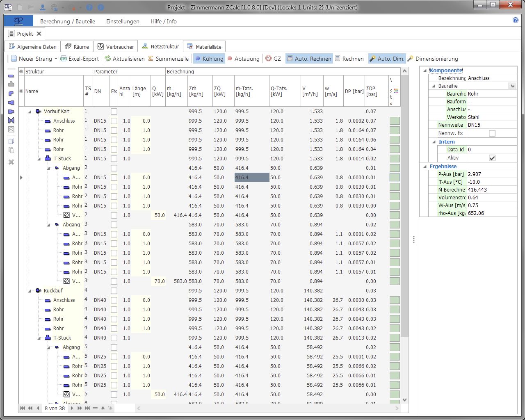Click the Rechnen button
Viewport: 525px width, 420px height.
(349, 59)
